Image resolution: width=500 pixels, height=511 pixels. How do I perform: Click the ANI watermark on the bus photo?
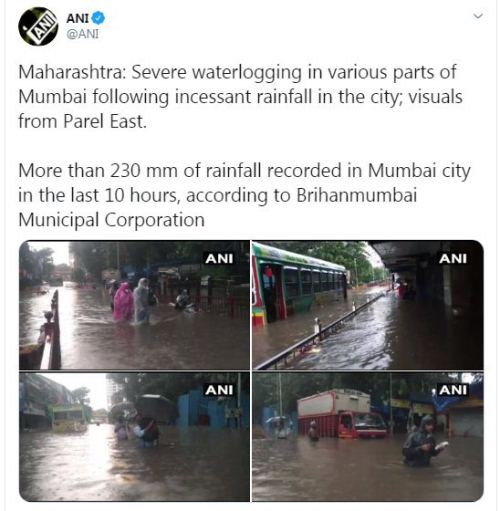(453, 259)
